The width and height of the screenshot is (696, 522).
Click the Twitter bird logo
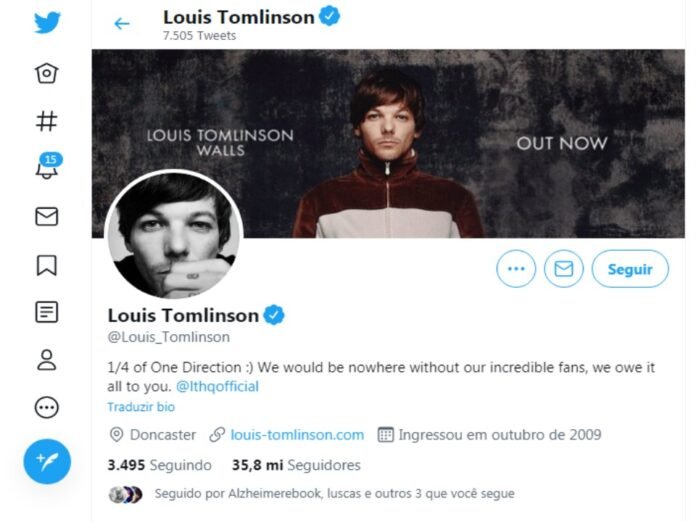[47, 22]
